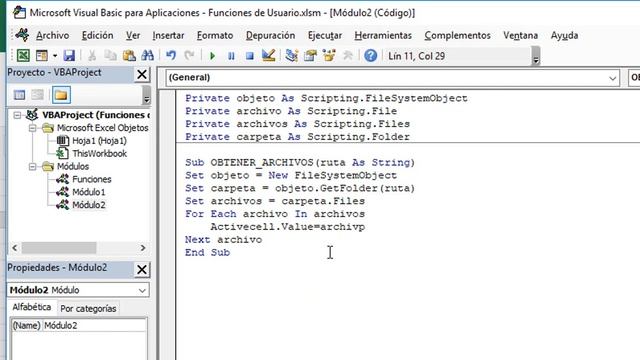
Task: Click the VBA application icon in menu bar
Action: pos(22,35)
